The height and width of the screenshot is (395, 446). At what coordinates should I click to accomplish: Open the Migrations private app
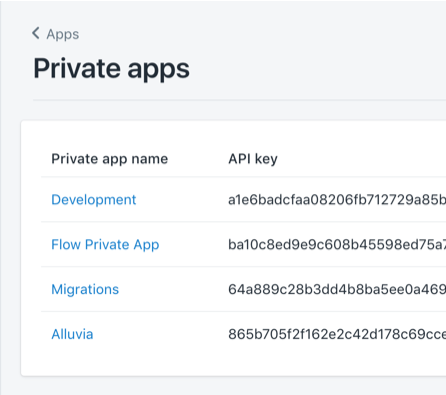85,289
